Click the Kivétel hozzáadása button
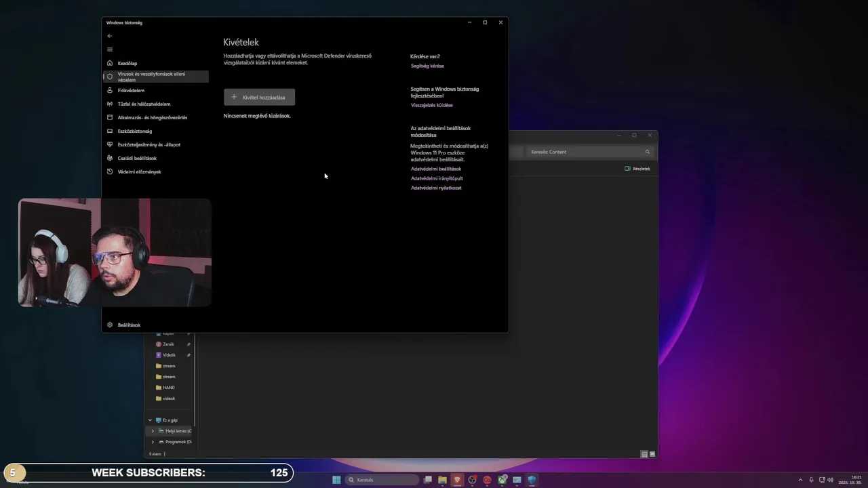 [259, 97]
